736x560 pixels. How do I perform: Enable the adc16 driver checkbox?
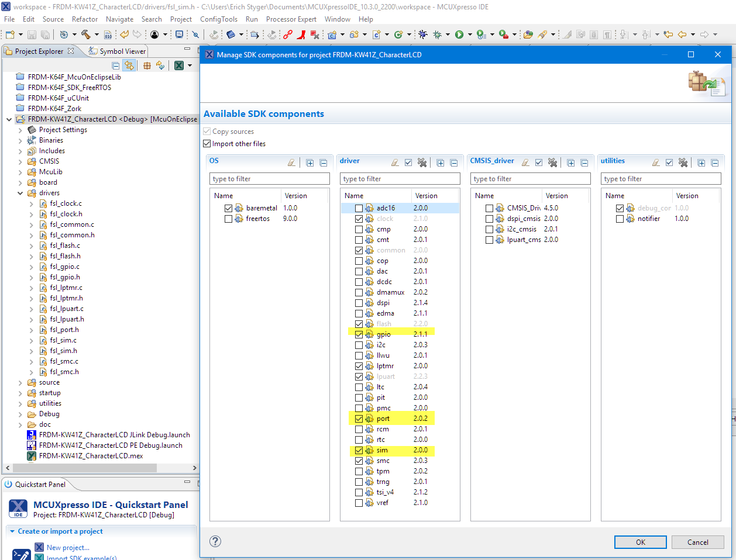coord(360,208)
